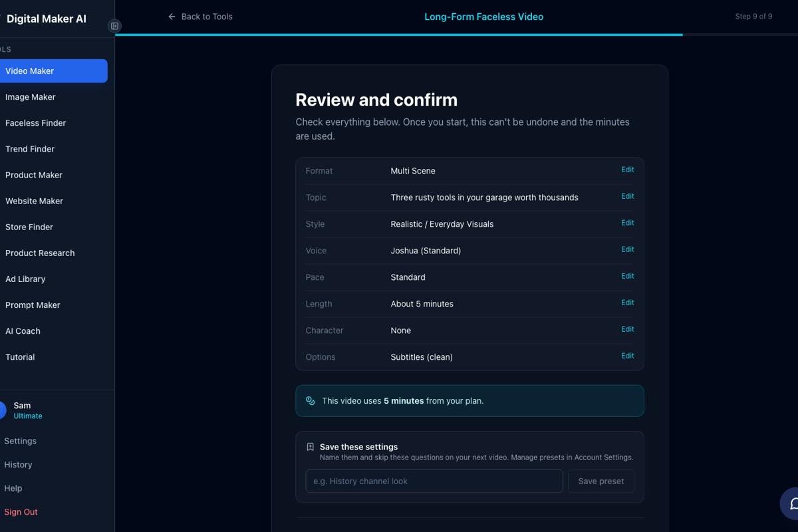
Task: Click the Review and confirm heading
Action: coord(376,100)
